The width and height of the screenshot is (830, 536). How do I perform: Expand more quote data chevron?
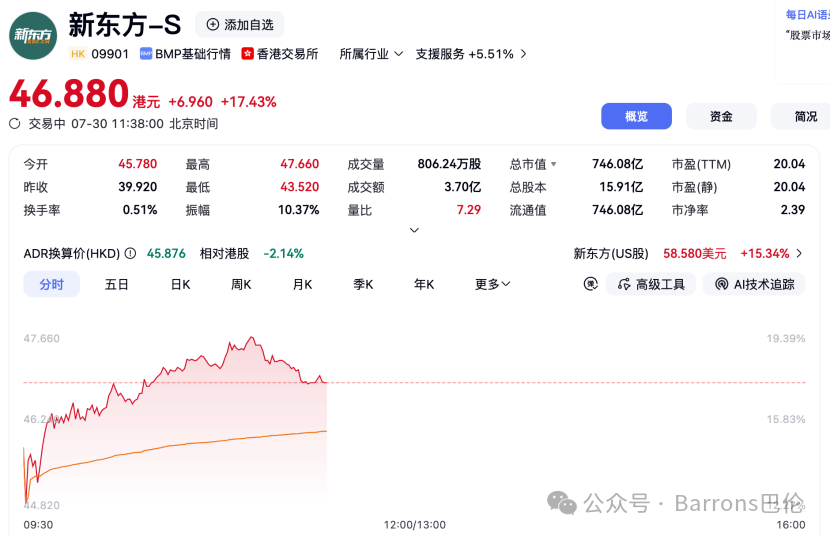(414, 230)
